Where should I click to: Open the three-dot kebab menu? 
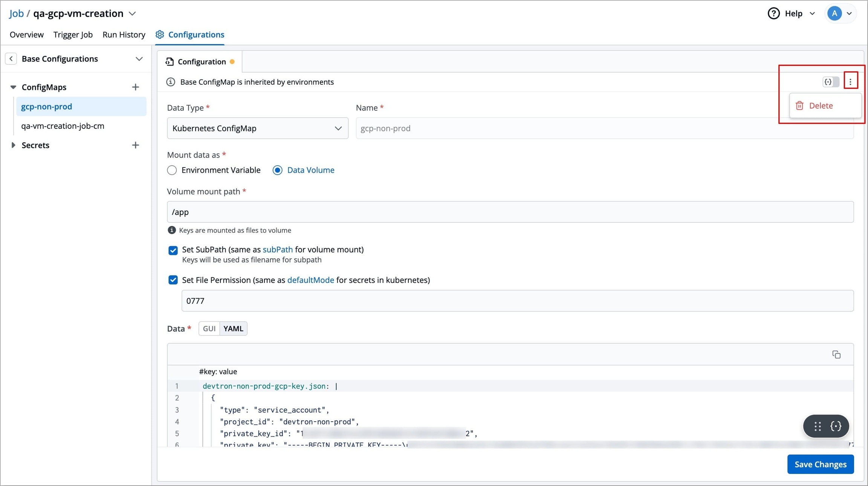pyautogui.click(x=850, y=81)
